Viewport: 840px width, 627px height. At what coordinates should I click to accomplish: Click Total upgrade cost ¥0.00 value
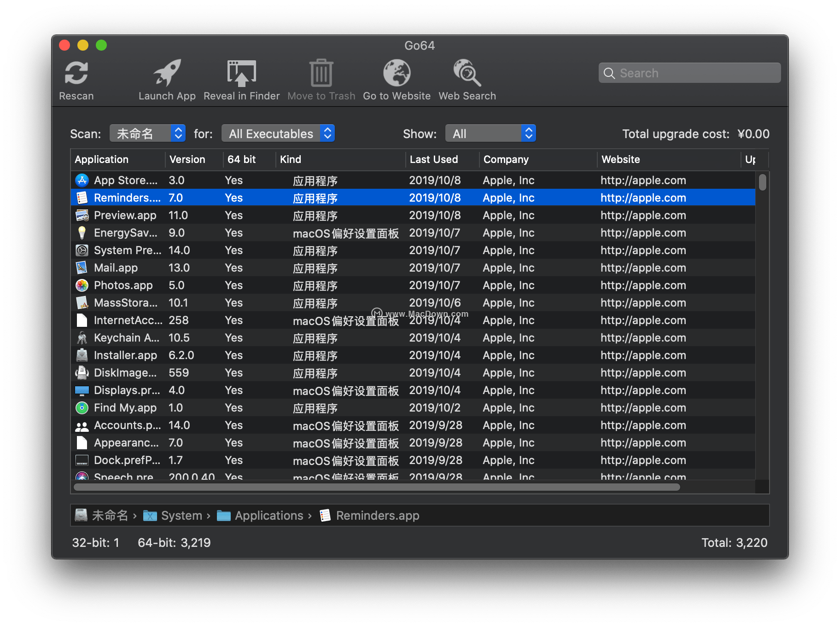click(x=753, y=134)
